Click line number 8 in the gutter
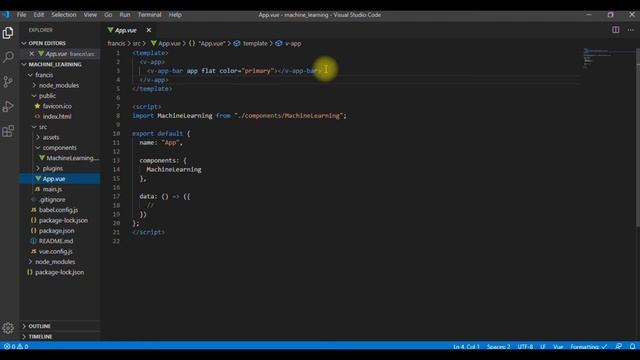 tap(118, 116)
